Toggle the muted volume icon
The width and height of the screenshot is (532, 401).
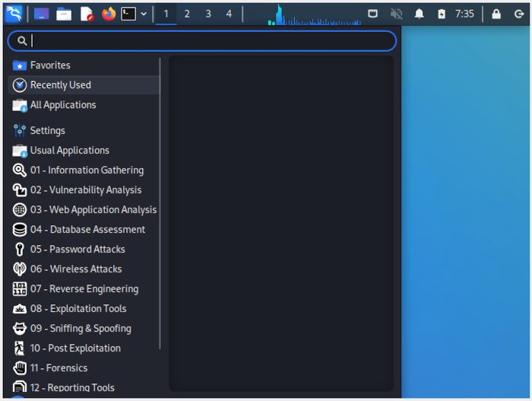396,14
